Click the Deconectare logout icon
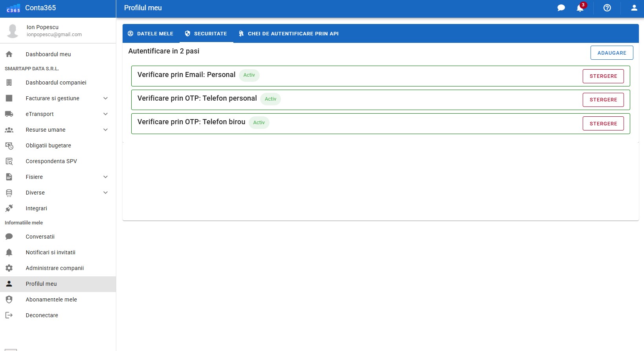The image size is (644, 351). pos(9,315)
